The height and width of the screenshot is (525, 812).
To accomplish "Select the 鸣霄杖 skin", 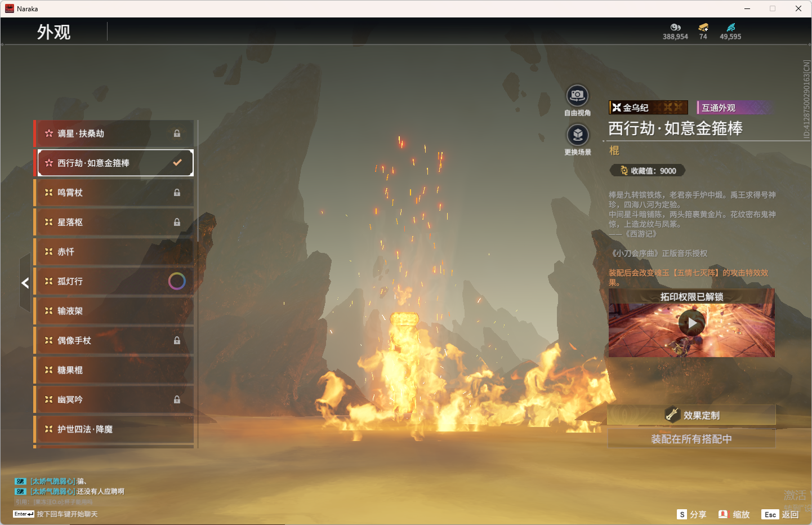I will coord(114,193).
